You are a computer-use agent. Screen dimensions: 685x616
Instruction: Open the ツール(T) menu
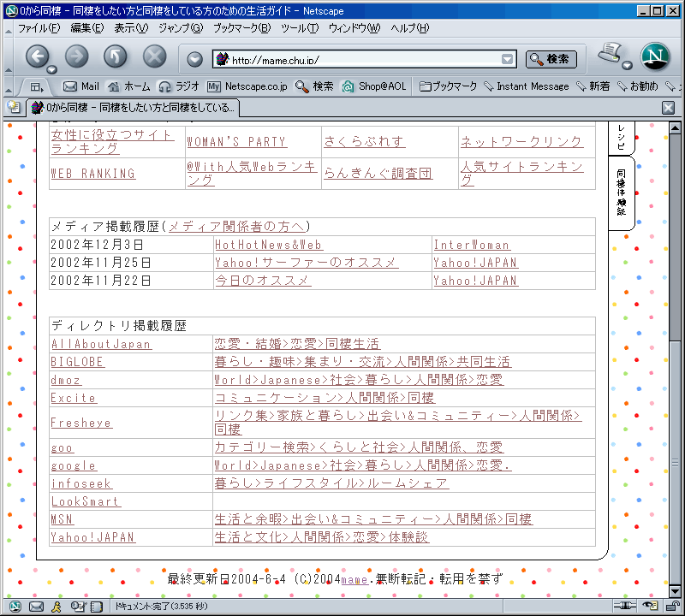point(299,28)
